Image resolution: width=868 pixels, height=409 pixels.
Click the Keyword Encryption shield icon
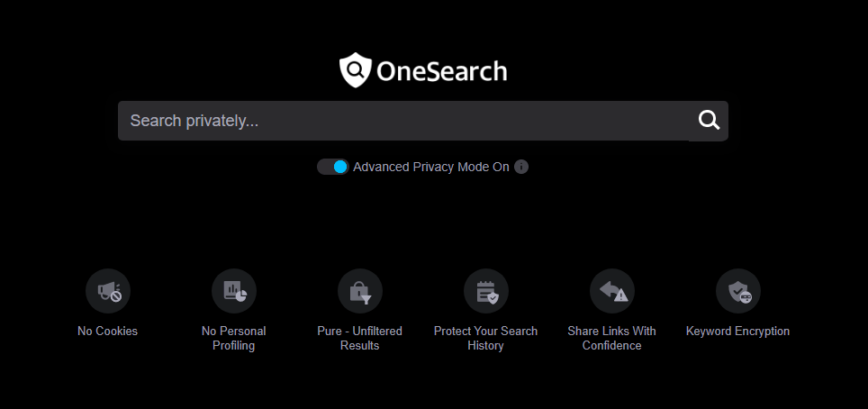pyautogui.click(x=738, y=291)
